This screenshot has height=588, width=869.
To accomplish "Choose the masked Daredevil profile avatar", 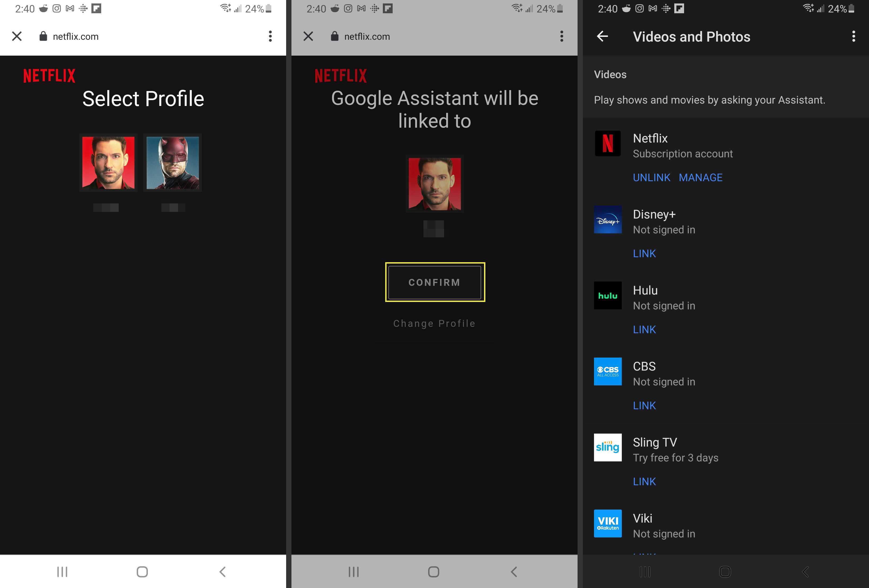I will point(172,163).
